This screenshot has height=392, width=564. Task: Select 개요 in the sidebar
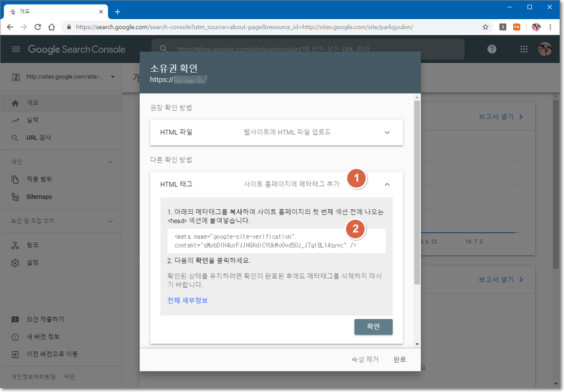click(x=61, y=103)
